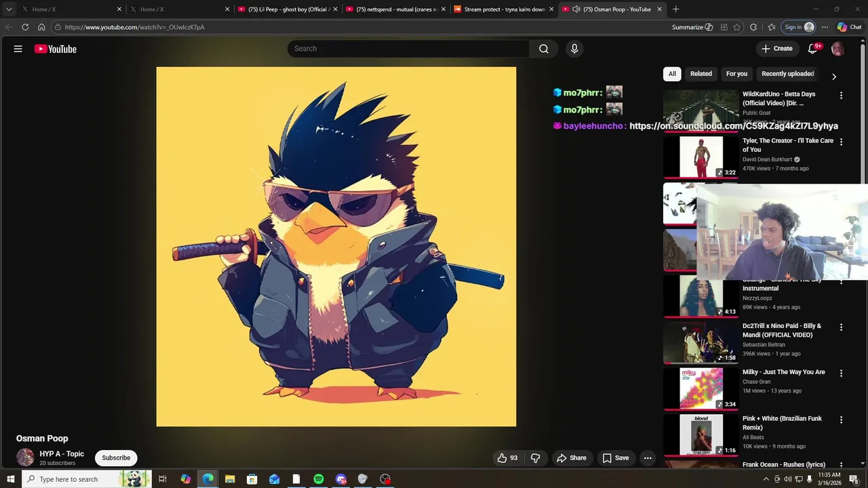The image size is (868, 488).
Task: Select the For you filter chip
Action: [x=736, y=74]
